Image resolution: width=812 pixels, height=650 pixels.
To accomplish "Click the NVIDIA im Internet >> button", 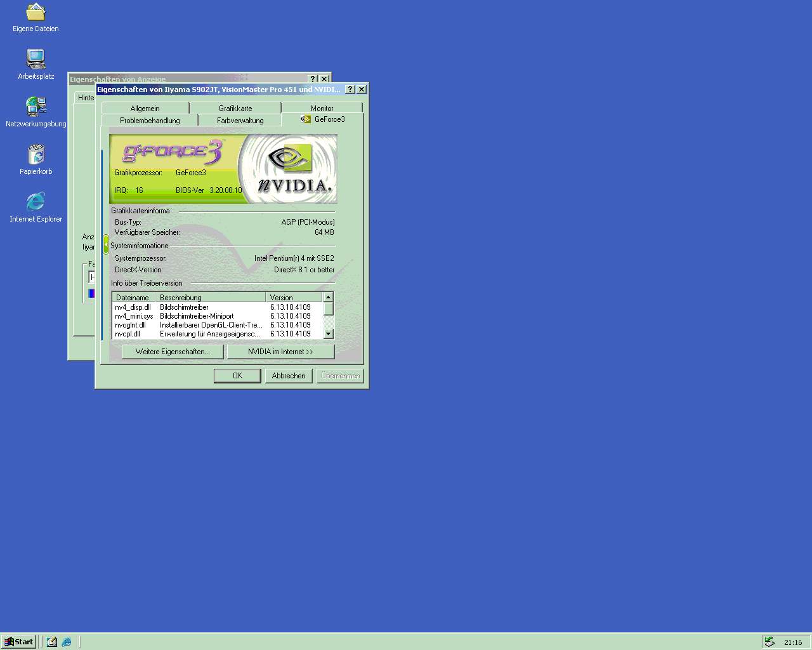I will pyautogui.click(x=280, y=352).
